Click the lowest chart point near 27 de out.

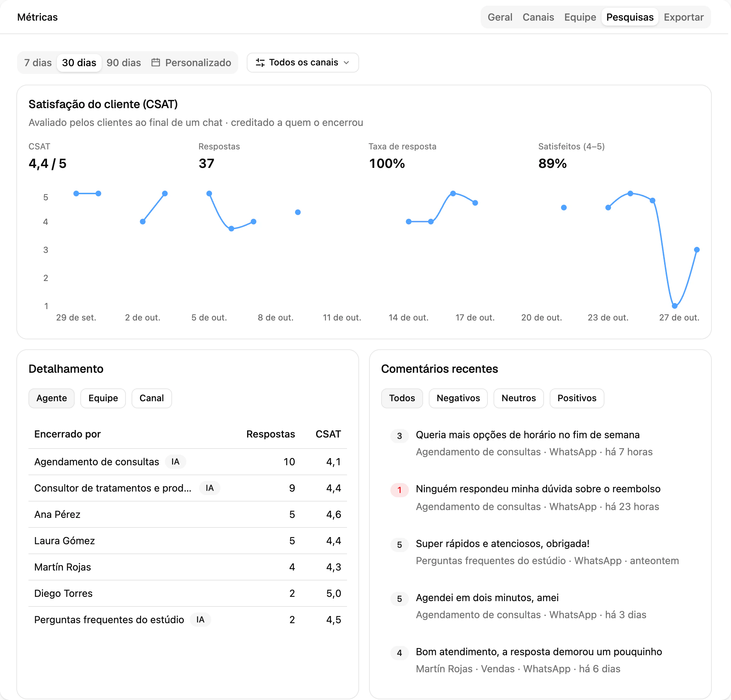point(674,306)
